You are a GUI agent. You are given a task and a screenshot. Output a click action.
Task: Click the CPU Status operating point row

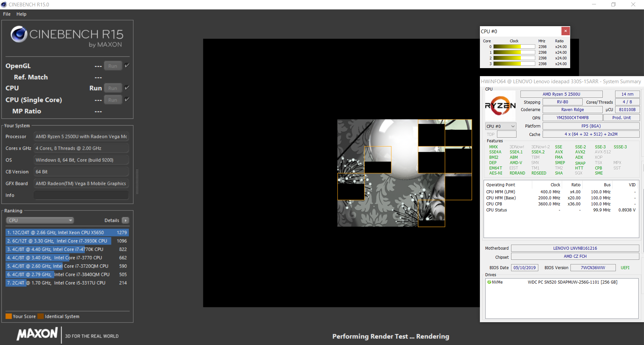click(561, 210)
